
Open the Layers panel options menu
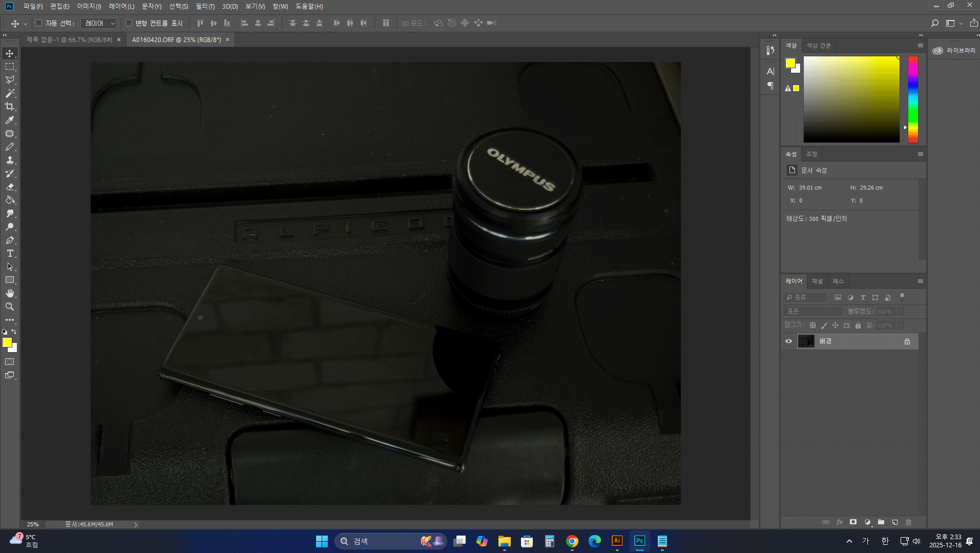(921, 281)
